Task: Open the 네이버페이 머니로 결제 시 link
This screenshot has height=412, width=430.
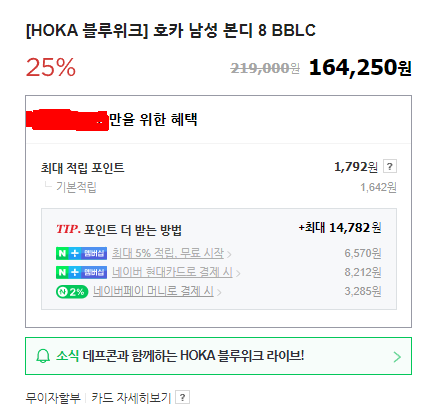Action: point(153,291)
